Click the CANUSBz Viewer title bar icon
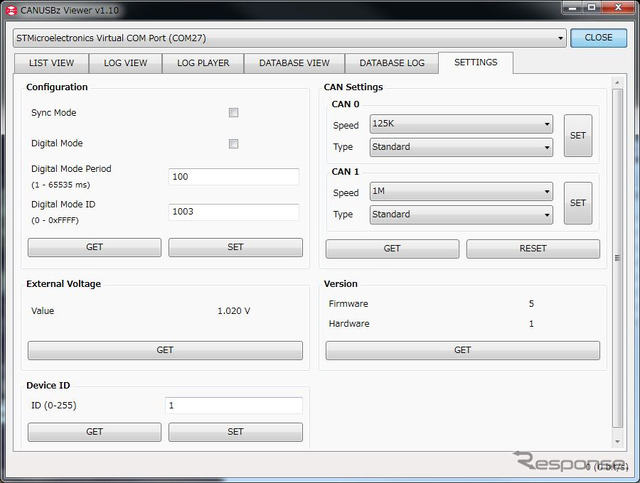Viewport: 640px width, 483px height. pyautogui.click(x=11, y=10)
